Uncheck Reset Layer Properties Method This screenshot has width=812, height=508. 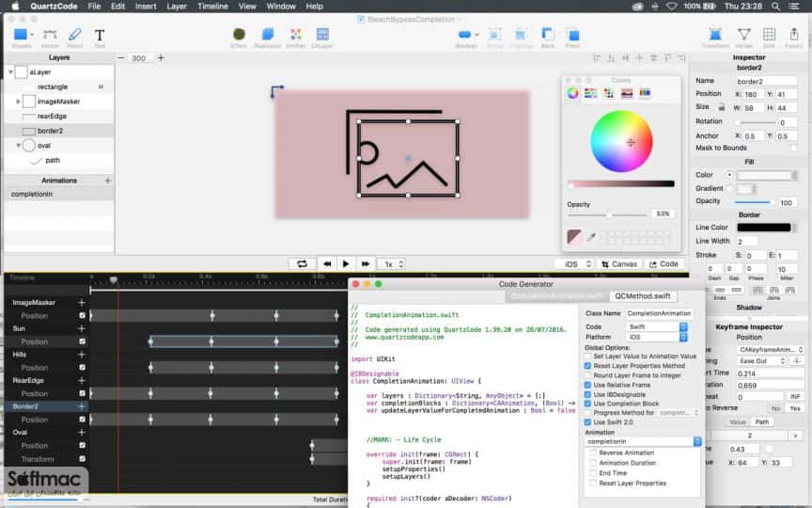tap(587, 365)
